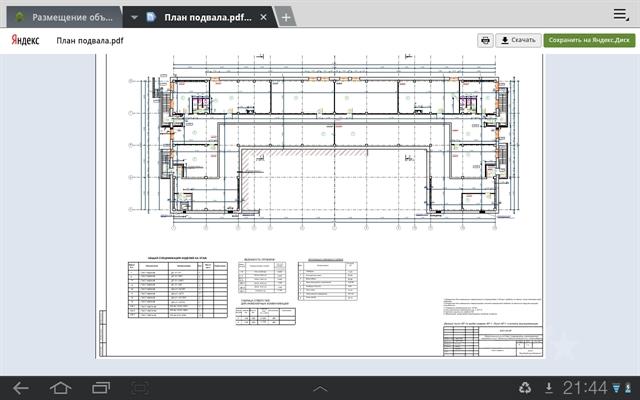This screenshot has height=400, width=640.
Task: Download the PDF with Скачать button
Action: [x=518, y=40]
